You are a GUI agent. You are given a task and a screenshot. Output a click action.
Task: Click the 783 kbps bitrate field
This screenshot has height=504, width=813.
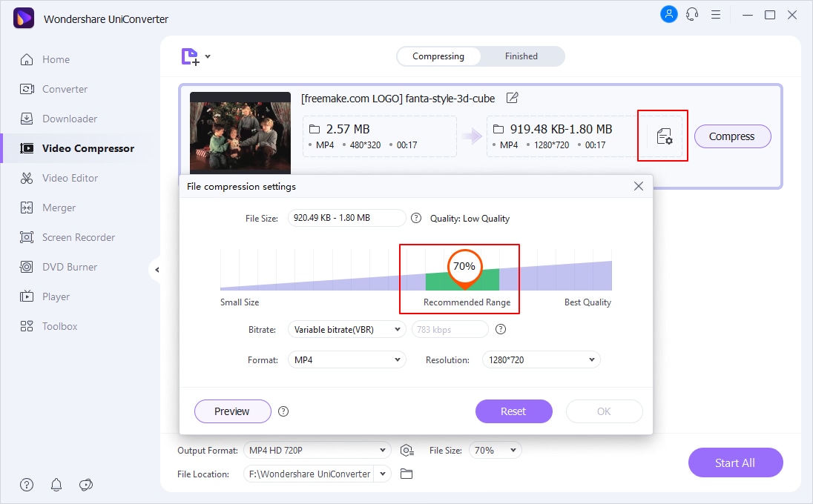coord(450,329)
